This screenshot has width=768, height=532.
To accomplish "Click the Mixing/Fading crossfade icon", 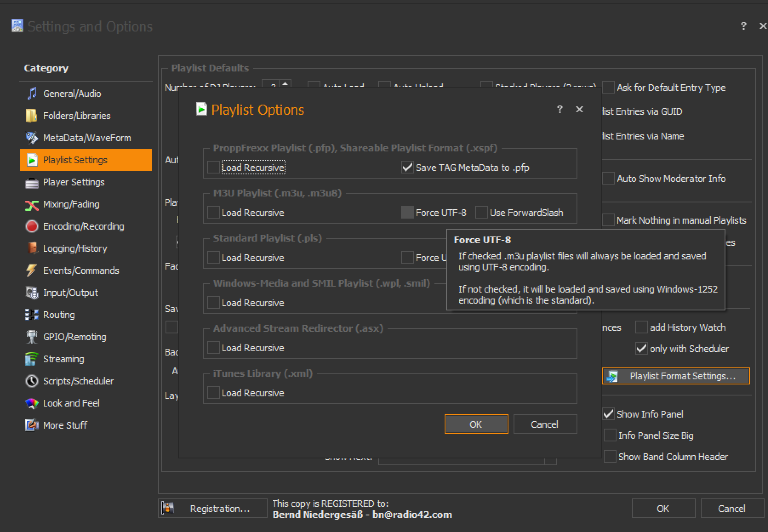I will pos(32,205).
